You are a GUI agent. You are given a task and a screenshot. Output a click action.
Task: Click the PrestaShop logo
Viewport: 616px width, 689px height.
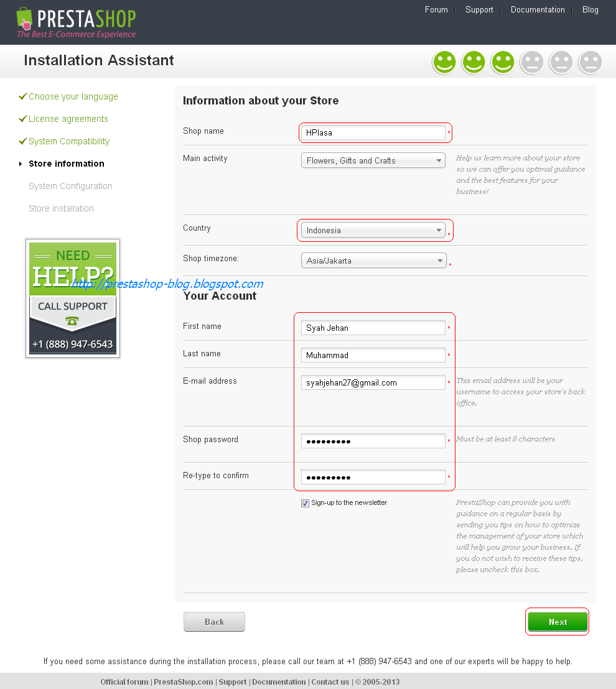coord(76,22)
